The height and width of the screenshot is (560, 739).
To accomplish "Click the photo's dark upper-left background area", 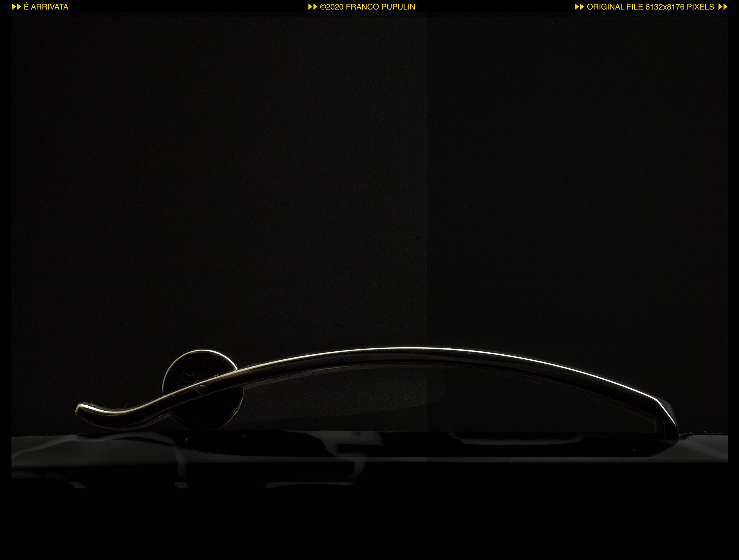I will [x=100, y=100].
